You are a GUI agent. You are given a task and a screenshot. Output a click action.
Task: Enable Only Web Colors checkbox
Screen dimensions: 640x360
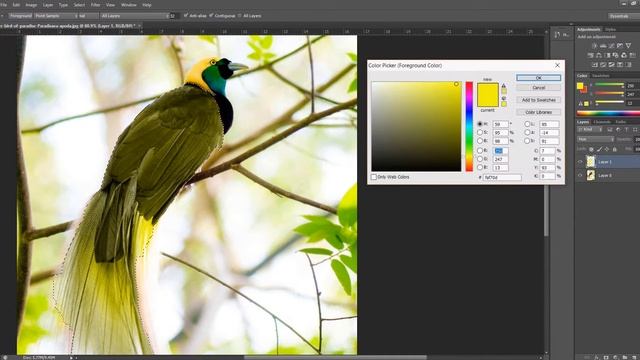[x=373, y=177]
